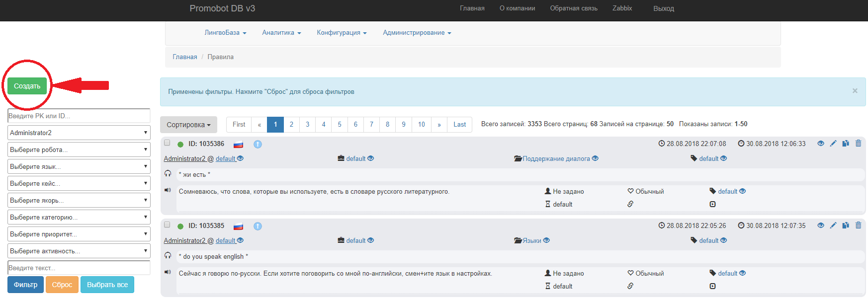868x300 pixels.
Task: Delete record 1035386 using the trash icon
Action: point(858,144)
